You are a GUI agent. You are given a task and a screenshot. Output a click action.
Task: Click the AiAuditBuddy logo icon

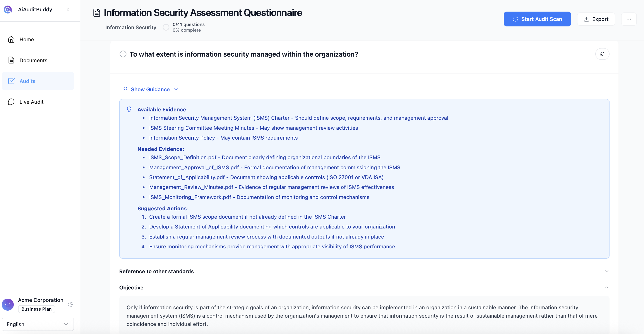(8, 10)
